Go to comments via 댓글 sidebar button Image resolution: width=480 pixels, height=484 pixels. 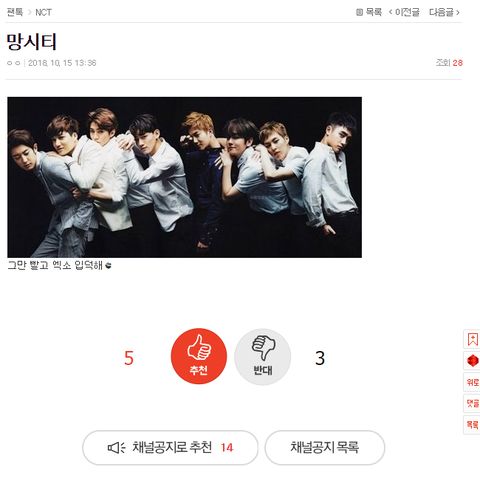pos(472,403)
